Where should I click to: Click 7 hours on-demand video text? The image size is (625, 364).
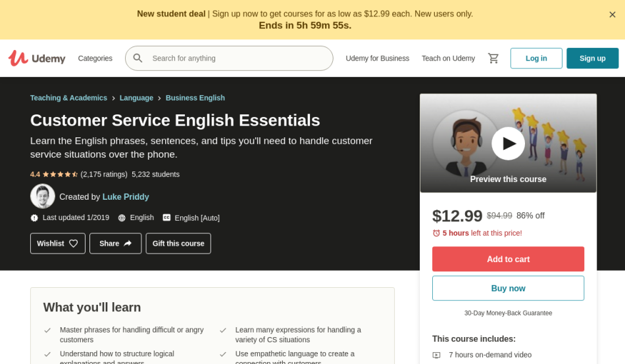pyautogui.click(x=490, y=355)
